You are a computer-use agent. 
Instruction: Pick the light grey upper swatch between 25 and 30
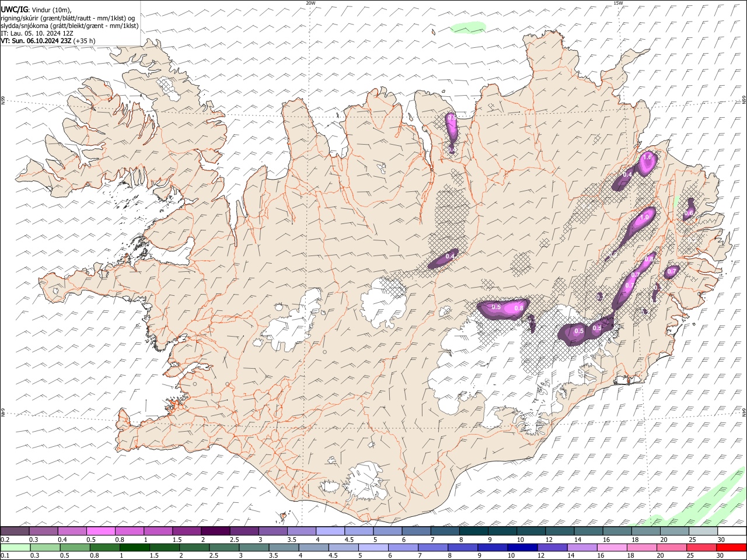pos(703,531)
